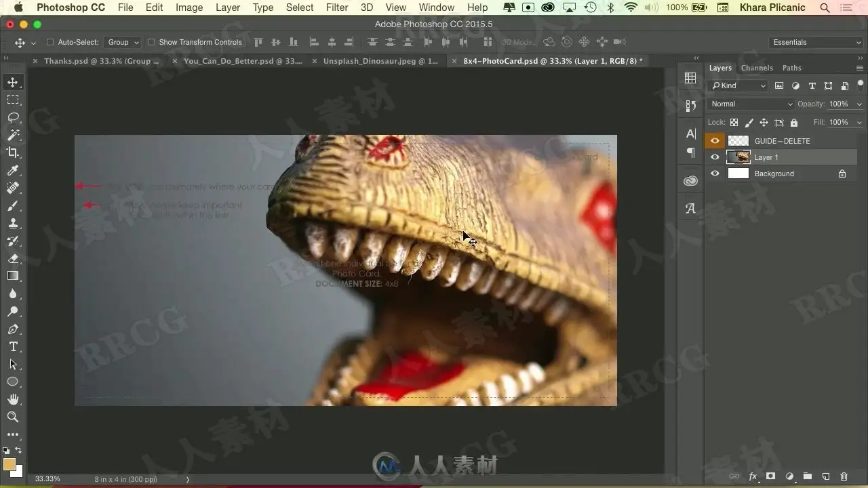
Task: Open the Normal blend mode dropdown
Action: [751, 104]
